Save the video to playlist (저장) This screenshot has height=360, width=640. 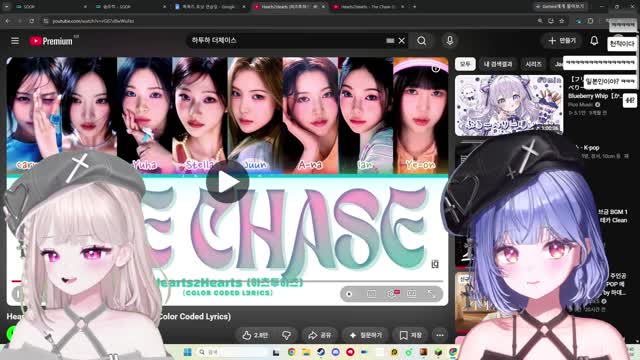pyautogui.click(x=410, y=335)
